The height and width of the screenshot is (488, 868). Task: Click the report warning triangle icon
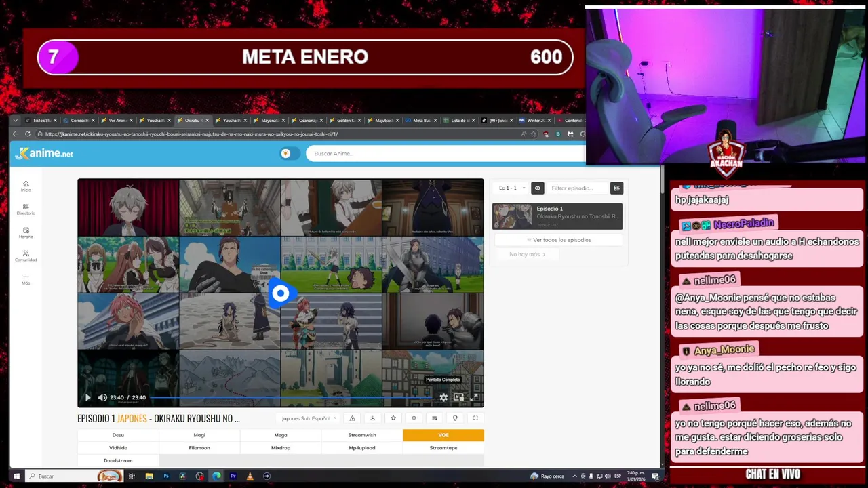point(352,418)
